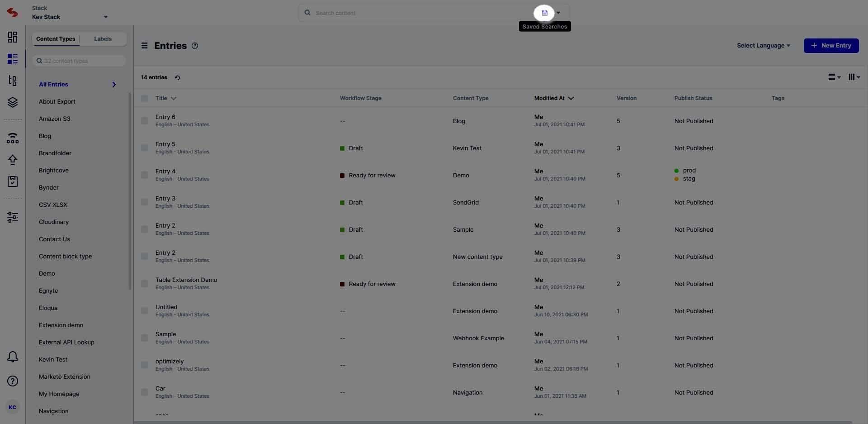The width and height of the screenshot is (868, 424).
Task: Click the Ready for review marker for Entry 4
Action: 342,176
